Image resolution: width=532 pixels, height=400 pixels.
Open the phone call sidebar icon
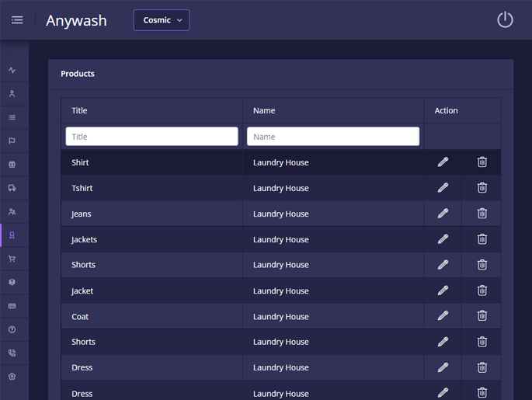(x=12, y=353)
